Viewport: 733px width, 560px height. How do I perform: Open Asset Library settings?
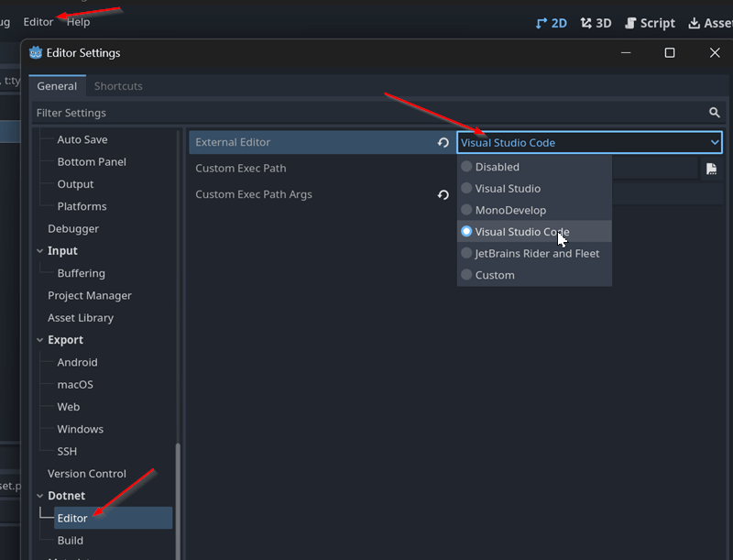(x=81, y=318)
